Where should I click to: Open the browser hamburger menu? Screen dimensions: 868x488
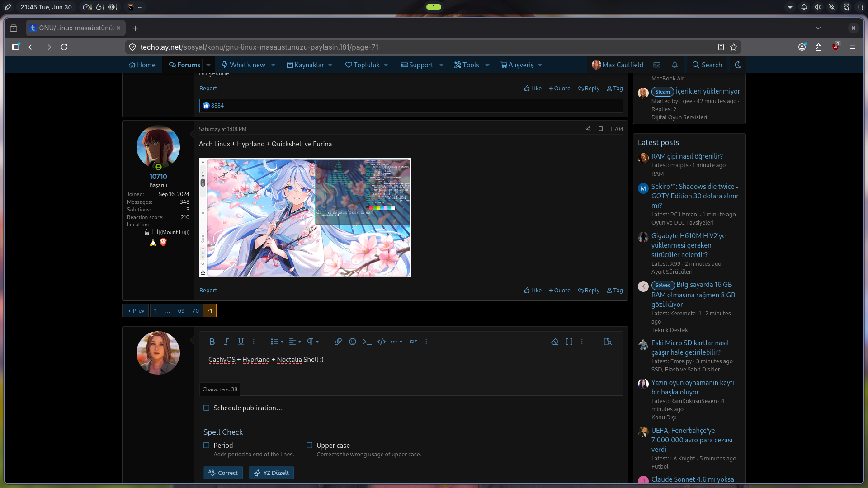(853, 47)
